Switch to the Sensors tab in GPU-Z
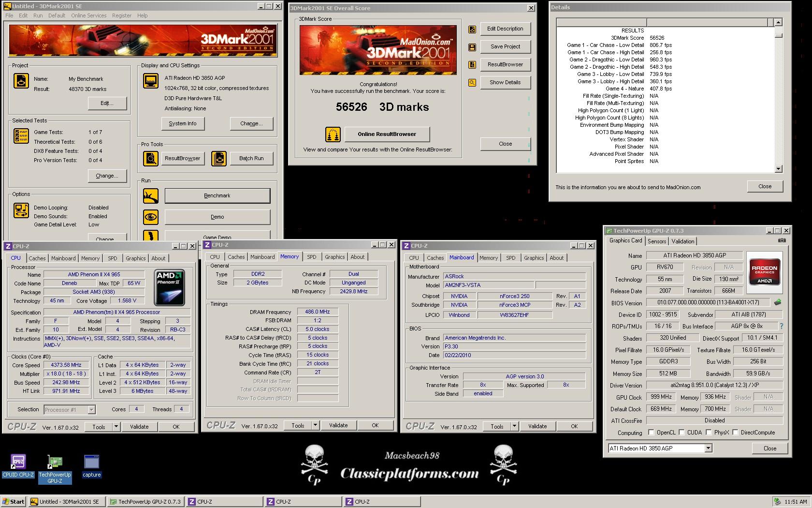Viewport: 812px width, 508px height. coord(657,241)
